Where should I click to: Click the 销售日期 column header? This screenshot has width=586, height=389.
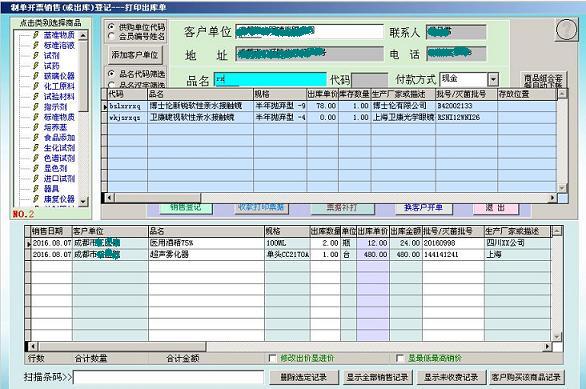[x=51, y=231]
